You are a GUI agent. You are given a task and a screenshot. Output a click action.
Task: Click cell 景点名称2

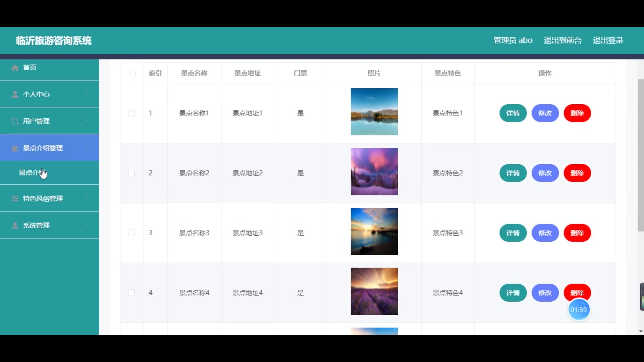pos(194,173)
